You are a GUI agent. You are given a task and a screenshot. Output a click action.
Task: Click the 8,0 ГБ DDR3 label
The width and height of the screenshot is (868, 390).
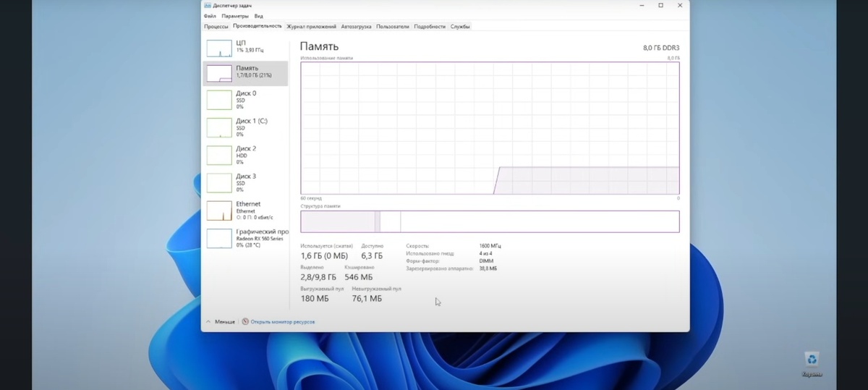[661, 48]
